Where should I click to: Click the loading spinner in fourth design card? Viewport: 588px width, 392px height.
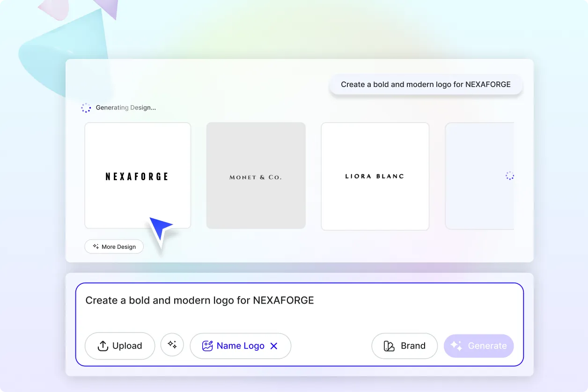pos(510,176)
